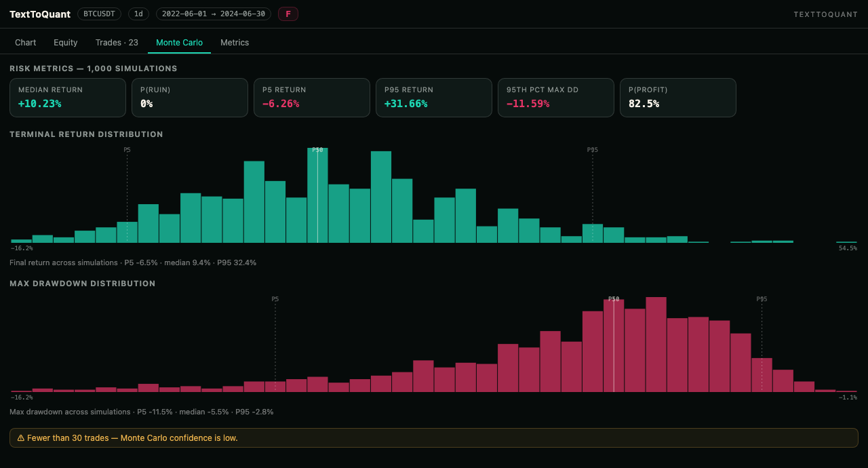The image size is (868, 468).
Task: Click the Fewer than 30 trades warning text
Action: click(132, 438)
